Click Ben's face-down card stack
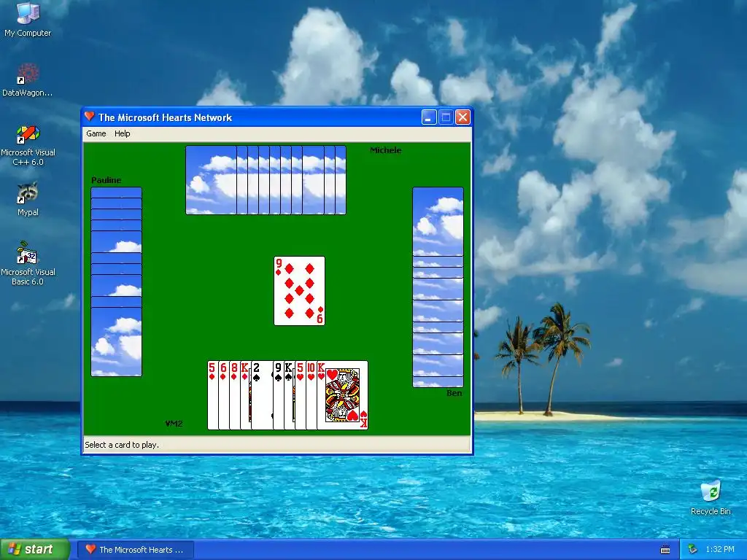The width and height of the screenshot is (747, 560). (438, 287)
